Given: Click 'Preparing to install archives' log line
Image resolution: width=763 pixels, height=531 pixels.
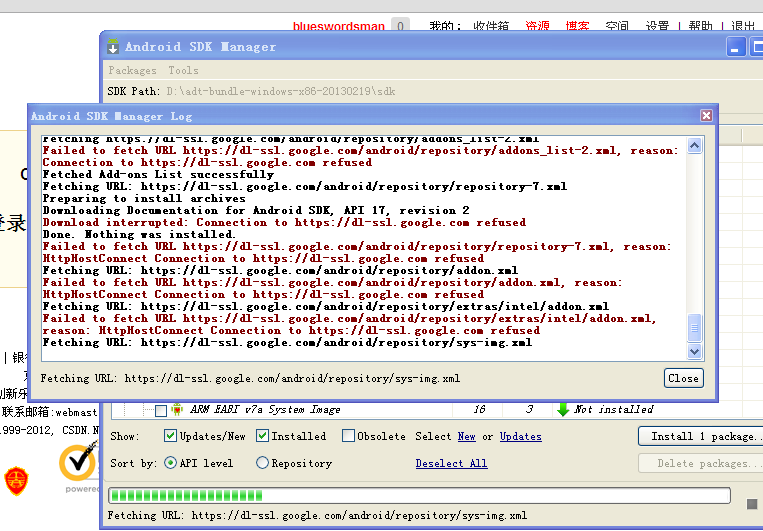Looking at the screenshot, I should 144,198.
